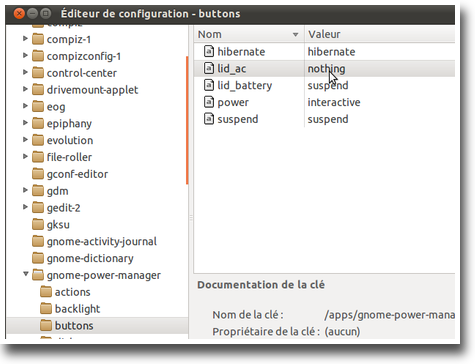Click the open gnome-power-manager folder icon
The width and height of the screenshot is (475, 364).
[38, 275]
